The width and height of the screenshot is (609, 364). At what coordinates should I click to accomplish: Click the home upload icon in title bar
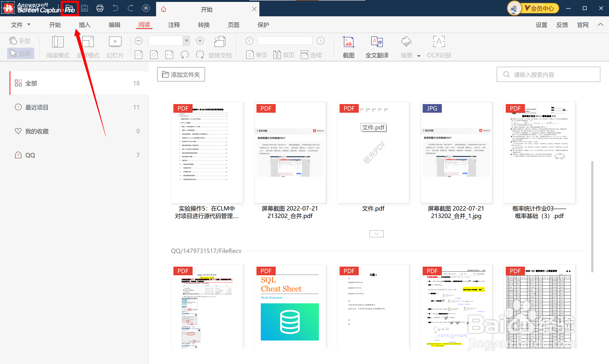click(146, 8)
